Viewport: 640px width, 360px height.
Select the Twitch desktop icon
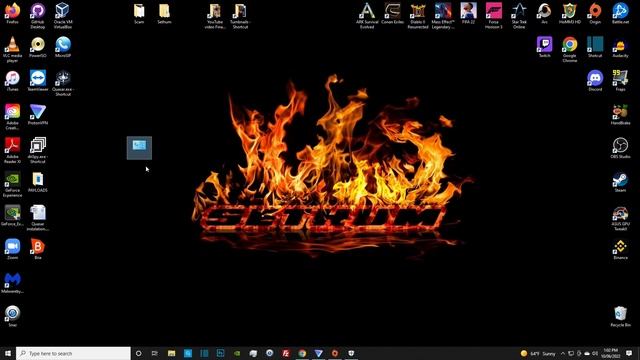pos(544,47)
